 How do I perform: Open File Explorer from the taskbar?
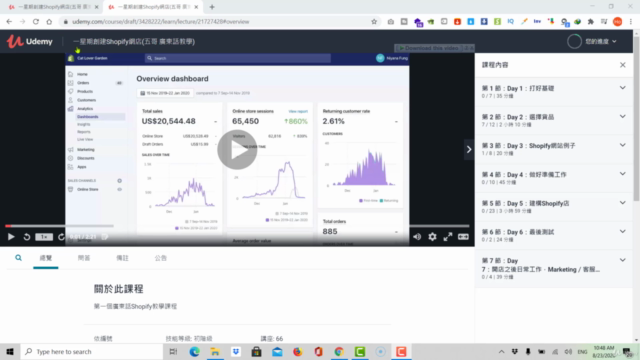pyautogui.click(x=215, y=351)
